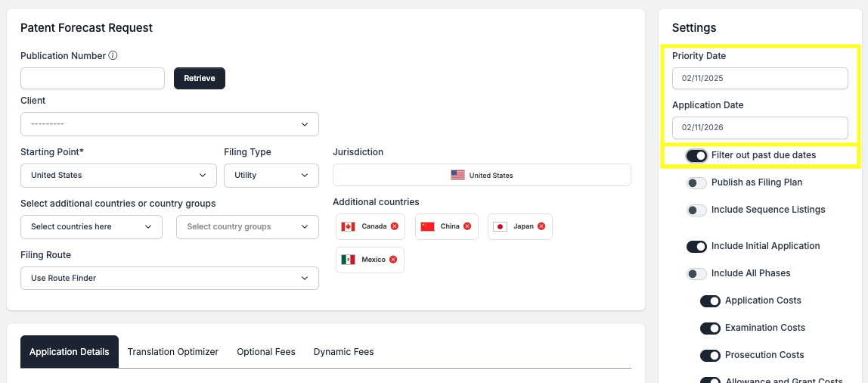The image size is (868, 383).
Task: Click the United States flag in Jurisdiction
Action: (457, 175)
